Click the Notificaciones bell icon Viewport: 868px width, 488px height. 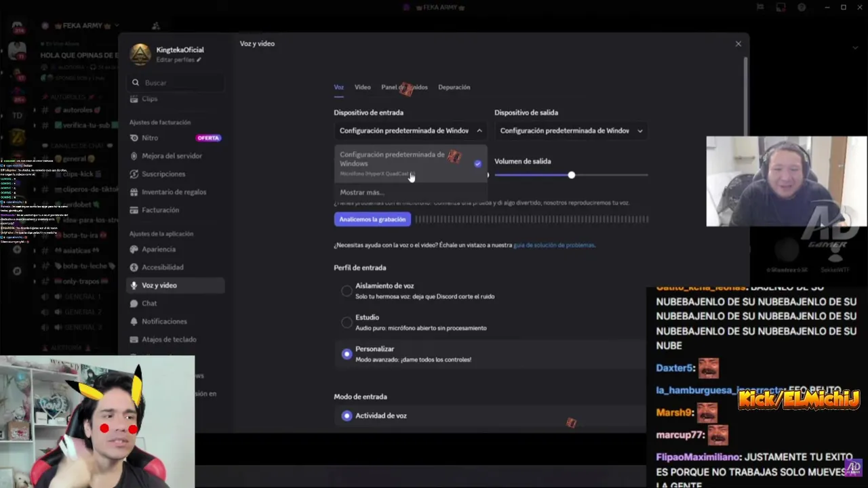click(x=134, y=321)
